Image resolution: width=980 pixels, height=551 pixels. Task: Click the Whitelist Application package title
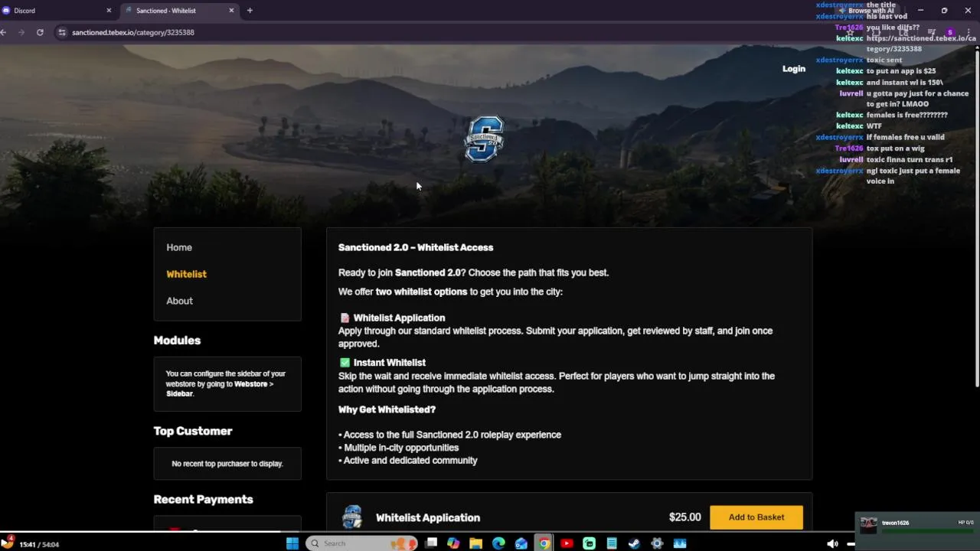(428, 518)
